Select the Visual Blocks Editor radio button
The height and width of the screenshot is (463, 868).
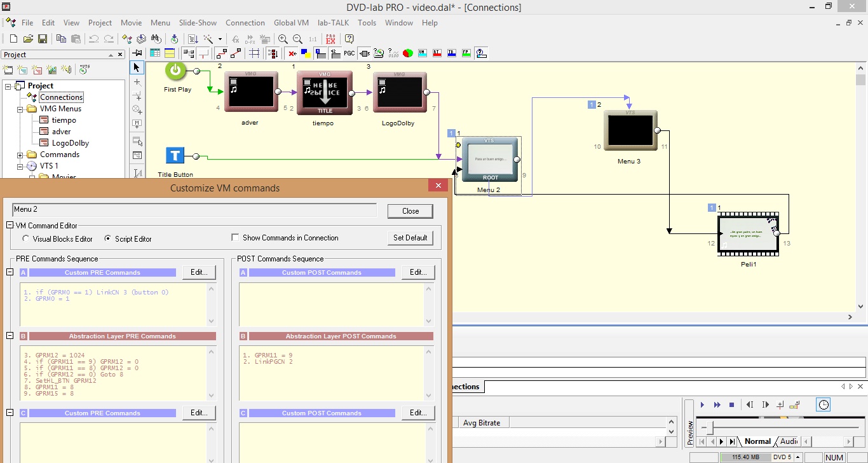pos(26,238)
